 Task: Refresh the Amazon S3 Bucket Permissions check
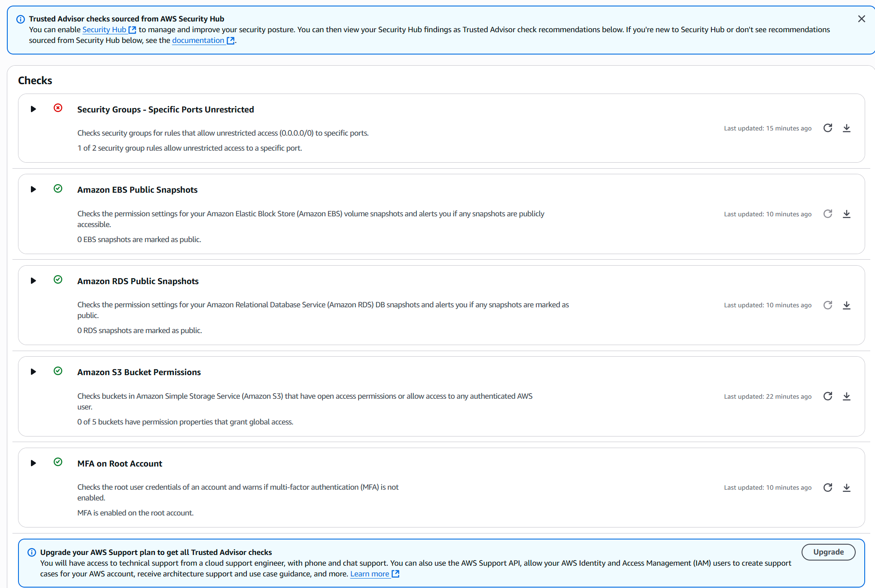tap(828, 396)
